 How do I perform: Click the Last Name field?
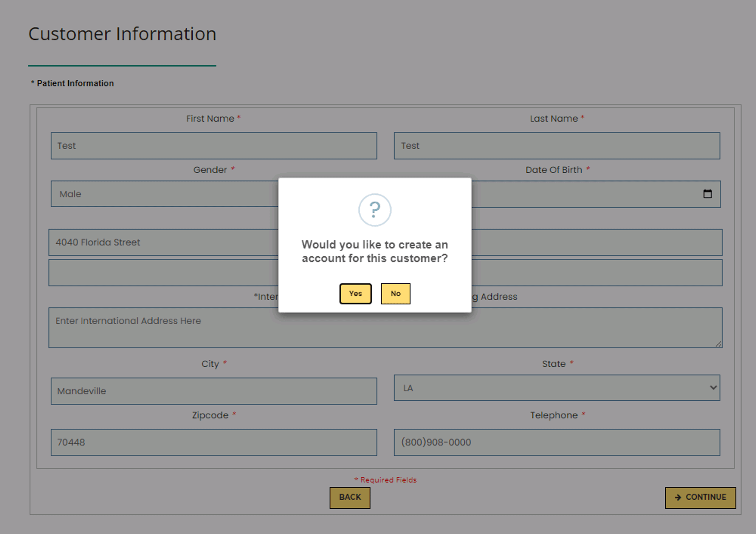(x=556, y=146)
